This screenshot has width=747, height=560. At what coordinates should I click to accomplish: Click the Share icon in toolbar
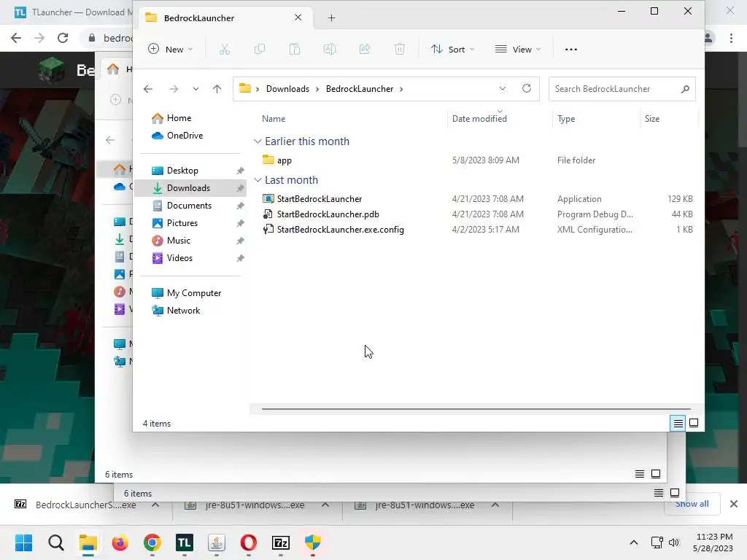[x=365, y=49]
